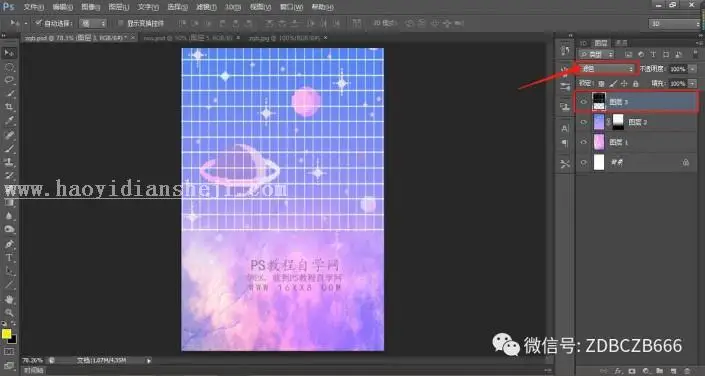705x376 pixels.
Task: Lock image pixels brush icon
Action: coord(613,84)
